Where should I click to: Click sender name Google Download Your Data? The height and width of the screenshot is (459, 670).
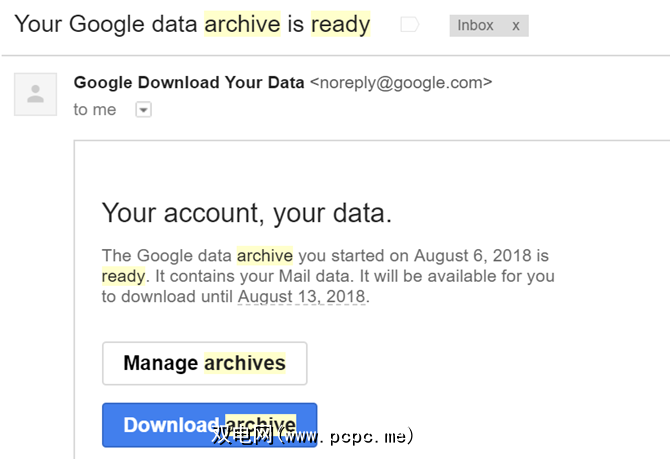click(x=189, y=83)
